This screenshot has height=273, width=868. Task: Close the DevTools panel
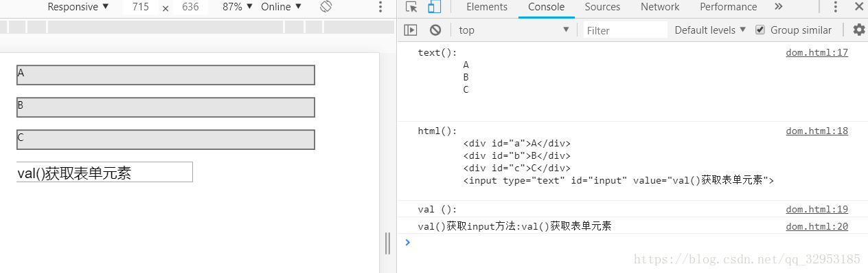coord(858,7)
